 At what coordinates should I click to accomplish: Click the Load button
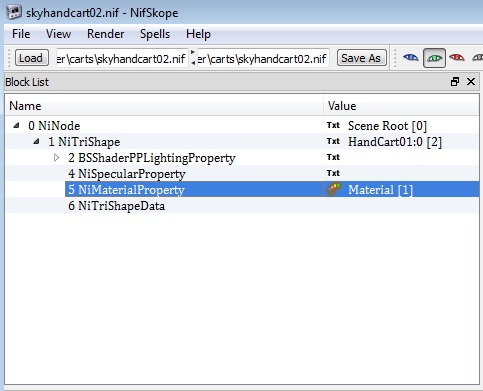[x=32, y=58]
